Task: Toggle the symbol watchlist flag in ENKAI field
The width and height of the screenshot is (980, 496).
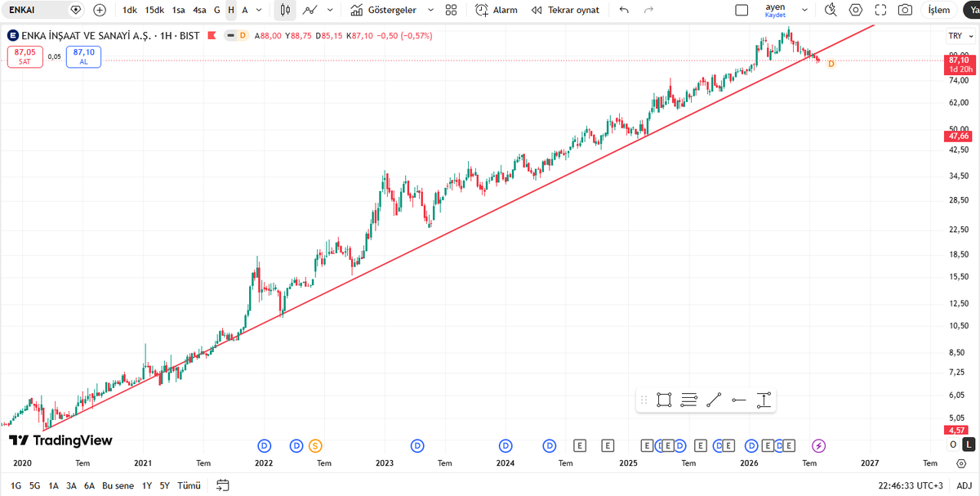Action: [x=76, y=10]
